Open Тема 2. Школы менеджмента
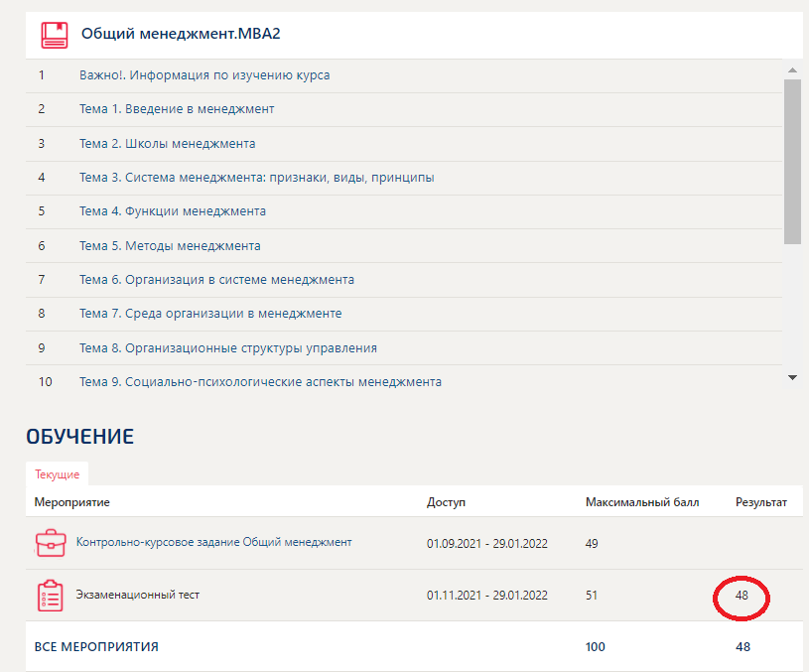Image resolution: width=809 pixels, height=672 pixels. (x=167, y=144)
